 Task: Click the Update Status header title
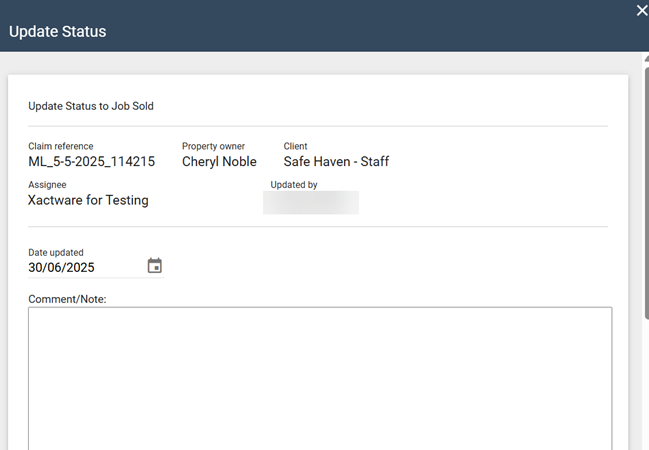(x=58, y=32)
